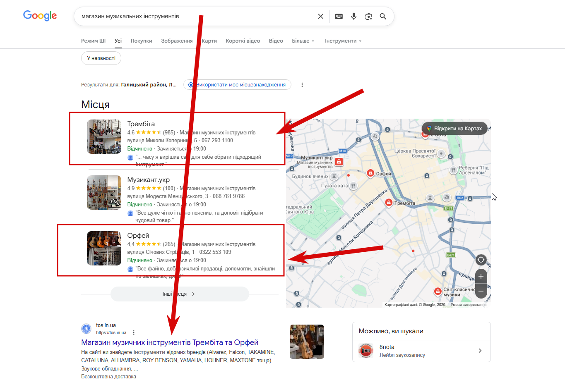Click the Пузата хата restaurant marker
The image size is (565, 392).
(x=353, y=186)
